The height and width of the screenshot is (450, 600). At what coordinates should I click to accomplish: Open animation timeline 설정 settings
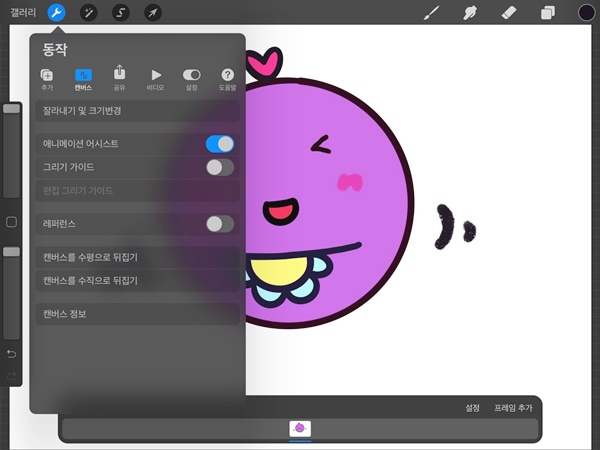click(472, 408)
